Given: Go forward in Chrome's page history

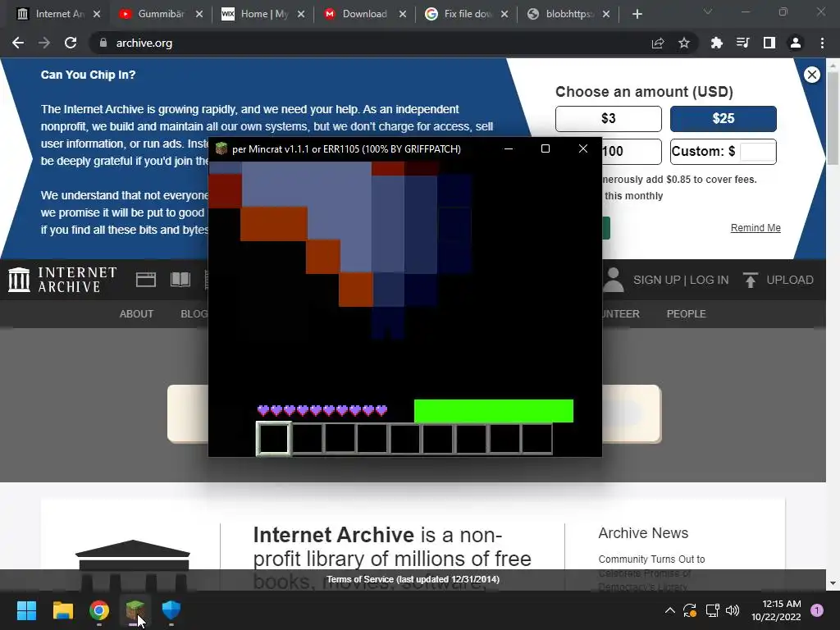Looking at the screenshot, I should 44,43.
